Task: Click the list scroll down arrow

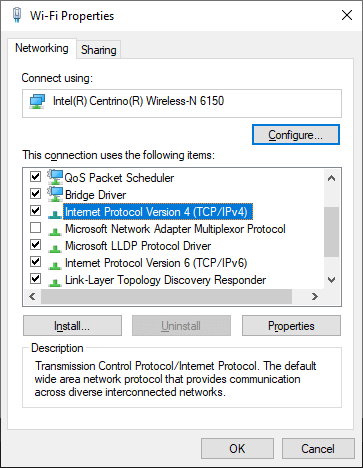Action: click(331, 280)
